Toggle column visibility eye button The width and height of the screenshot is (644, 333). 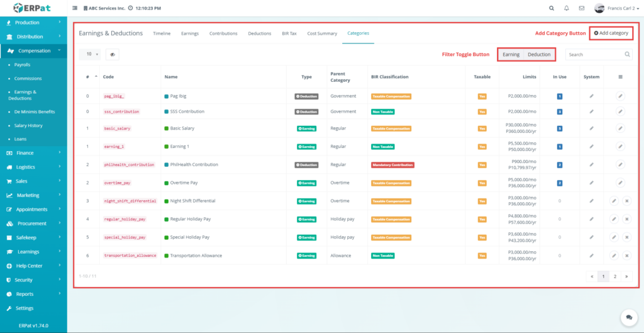click(113, 55)
